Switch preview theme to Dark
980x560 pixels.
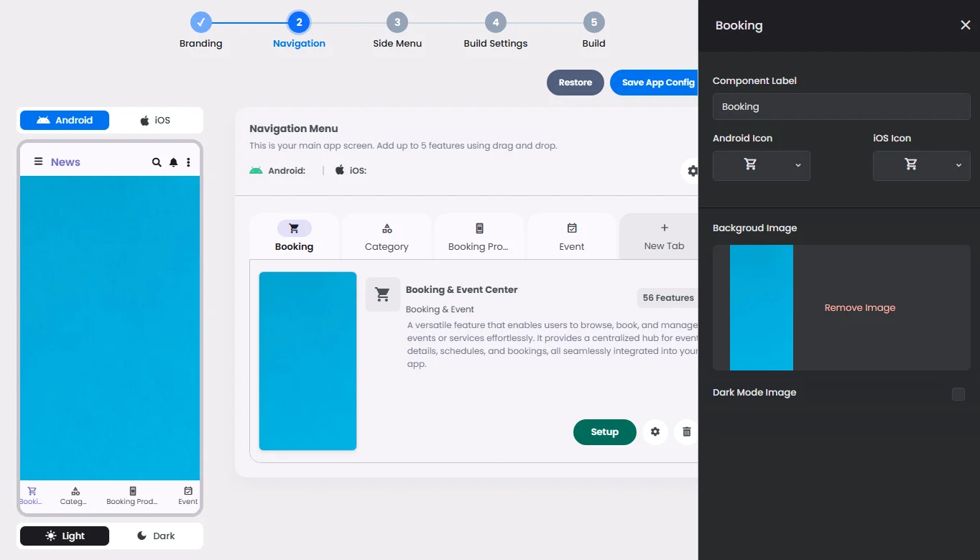155,536
